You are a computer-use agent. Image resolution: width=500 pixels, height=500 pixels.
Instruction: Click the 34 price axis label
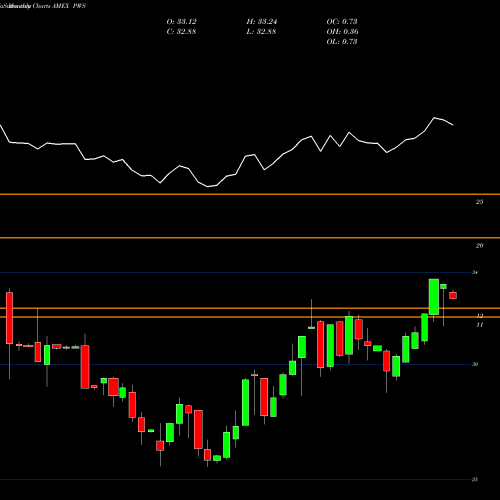click(x=475, y=272)
